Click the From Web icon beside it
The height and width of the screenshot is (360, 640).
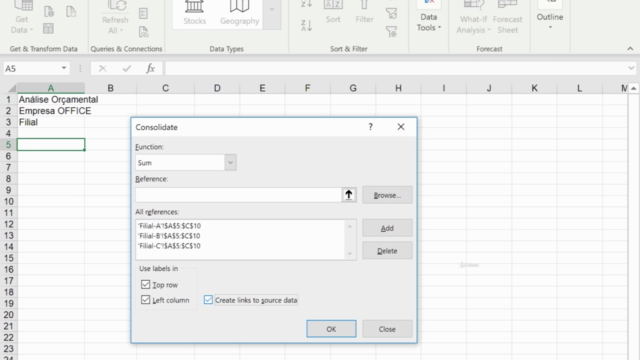71,11
